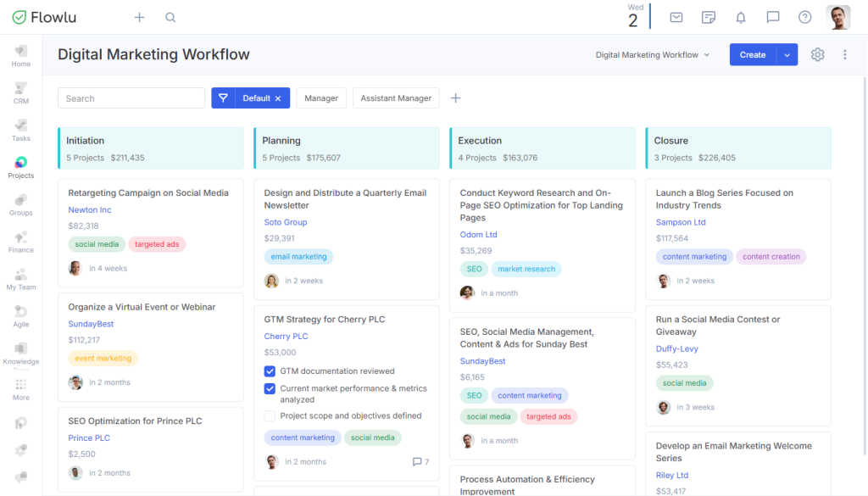Open Organize a Virtual Event or Webinar
Screen dimensions: 868x496
pyautogui.click(x=142, y=307)
